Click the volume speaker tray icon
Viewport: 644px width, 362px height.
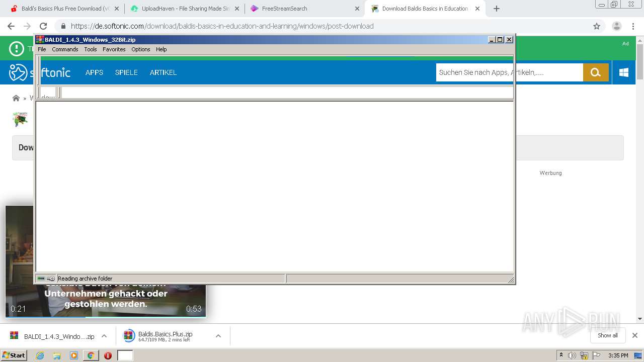[572, 355]
